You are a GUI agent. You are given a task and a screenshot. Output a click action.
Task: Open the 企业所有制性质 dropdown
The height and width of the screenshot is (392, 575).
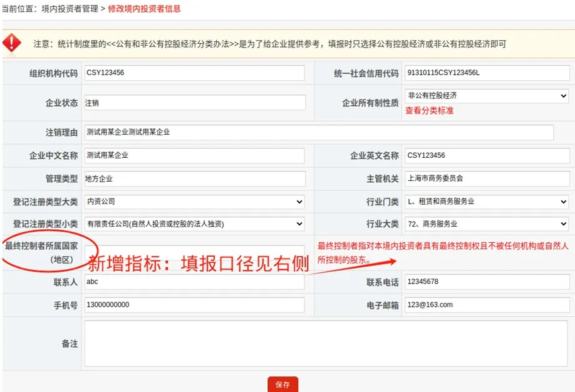(x=486, y=96)
